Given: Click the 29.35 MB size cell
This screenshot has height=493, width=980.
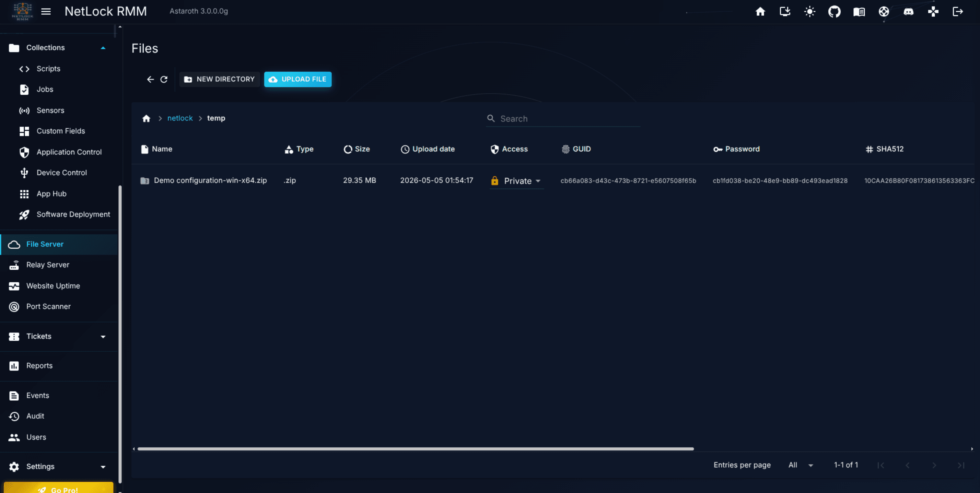Looking at the screenshot, I should click(x=360, y=180).
